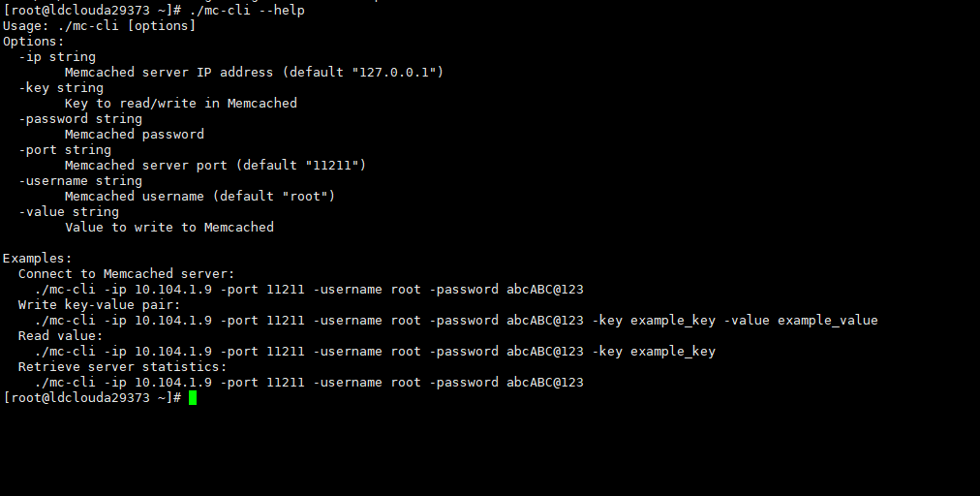Click the "example_value" argument text
The height and width of the screenshot is (496, 980).
[828, 320]
